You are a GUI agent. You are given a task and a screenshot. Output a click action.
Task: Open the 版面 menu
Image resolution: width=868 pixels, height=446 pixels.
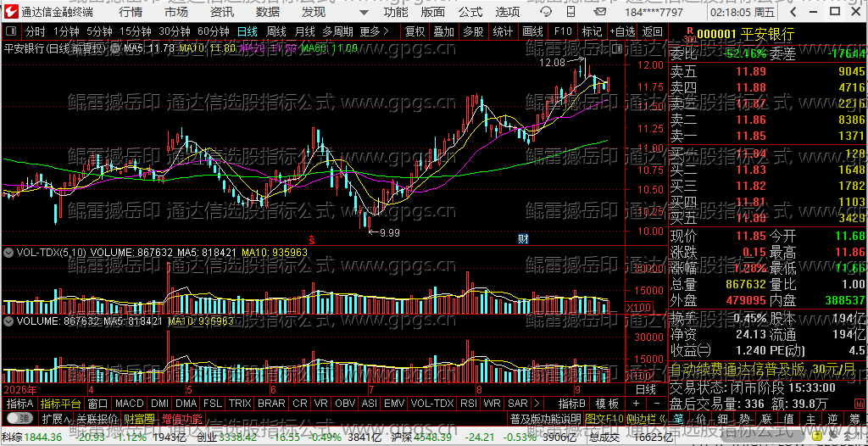tap(433, 12)
